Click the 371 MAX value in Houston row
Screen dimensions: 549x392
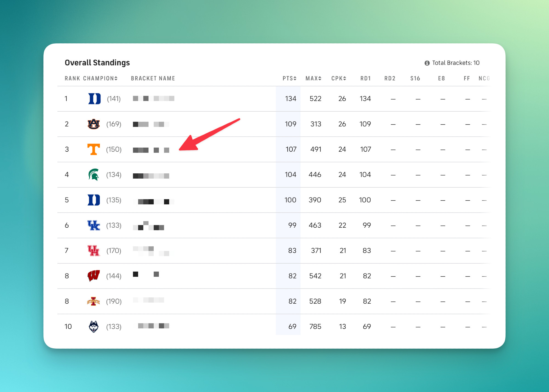tap(316, 250)
